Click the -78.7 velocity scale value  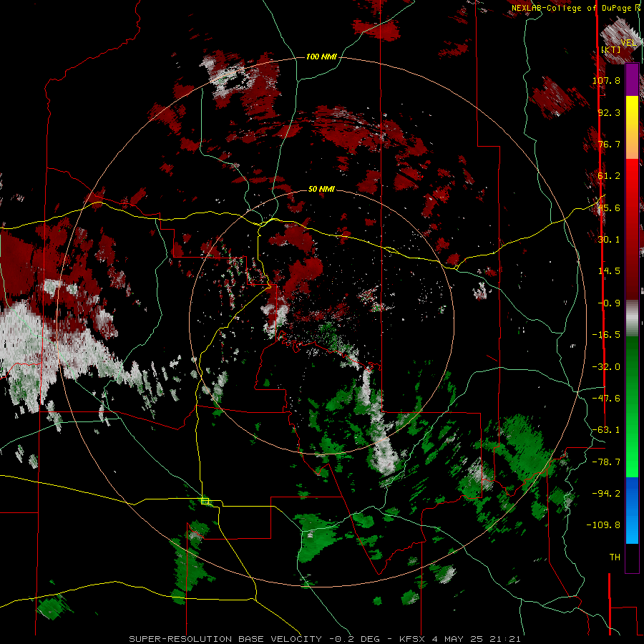(606, 462)
